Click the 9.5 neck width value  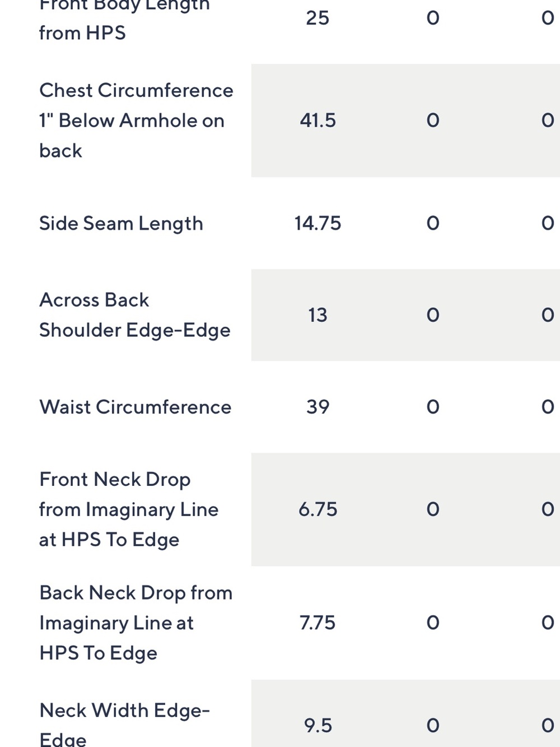click(318, 726)
